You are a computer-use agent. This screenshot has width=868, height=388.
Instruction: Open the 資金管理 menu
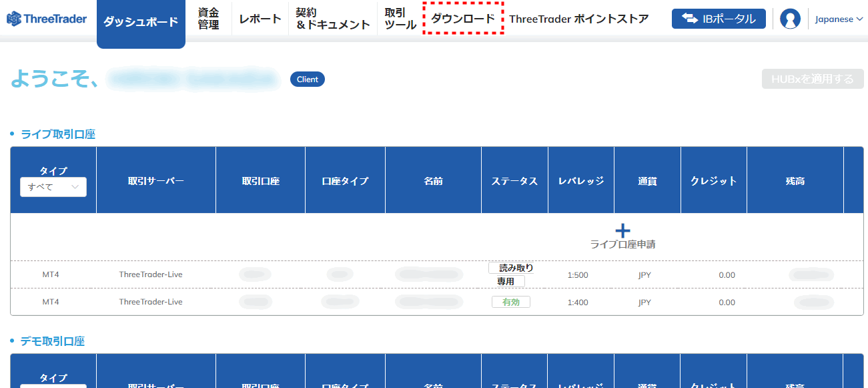(x=209, y=19)
